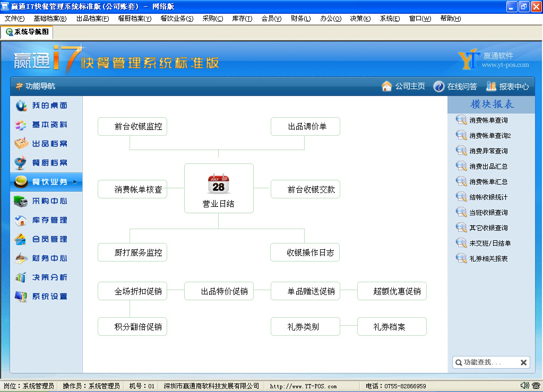Click the telephone icon in status bar
543x392 pixels.
point(537,386)
